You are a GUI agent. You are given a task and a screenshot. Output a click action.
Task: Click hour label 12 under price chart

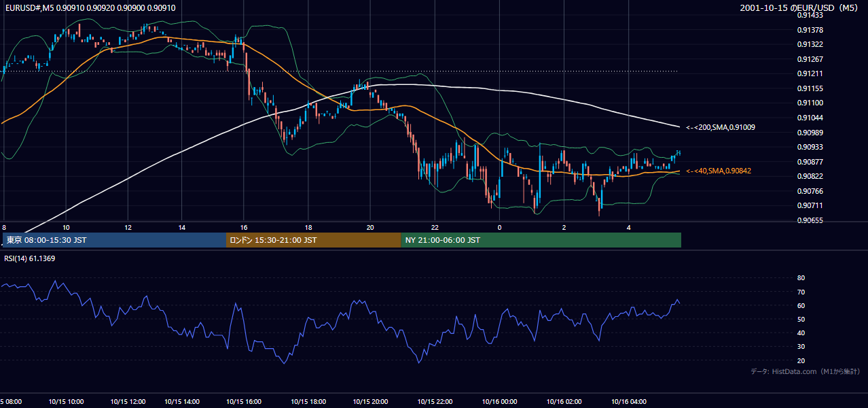click(128, 227)
